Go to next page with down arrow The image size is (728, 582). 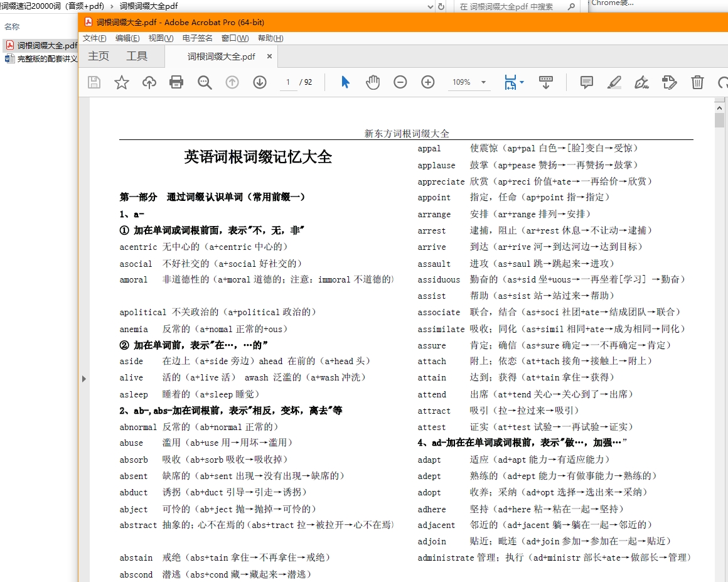[260, 82]
